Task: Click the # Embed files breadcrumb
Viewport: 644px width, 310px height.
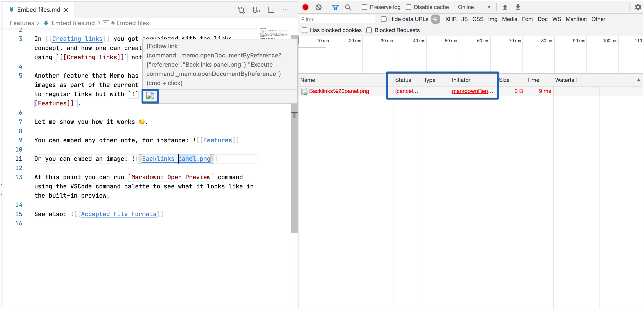Action: point(130,23)
